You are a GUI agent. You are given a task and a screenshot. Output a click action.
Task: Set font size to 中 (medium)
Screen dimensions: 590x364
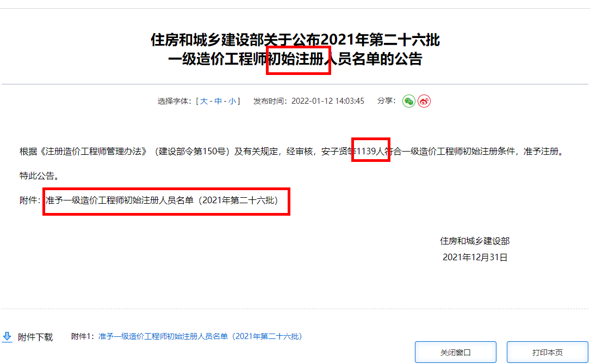click(218, 101)
